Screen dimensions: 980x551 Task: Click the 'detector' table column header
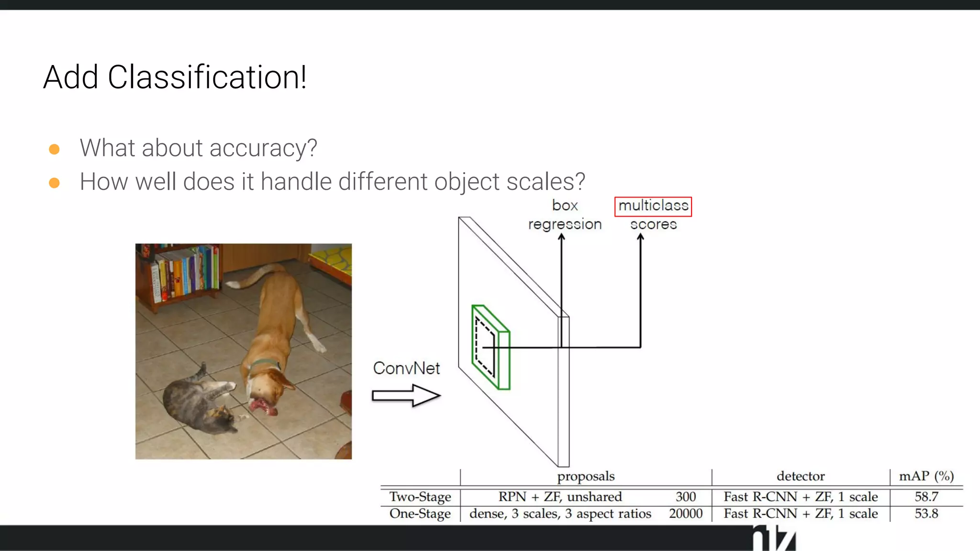[801, 476]
